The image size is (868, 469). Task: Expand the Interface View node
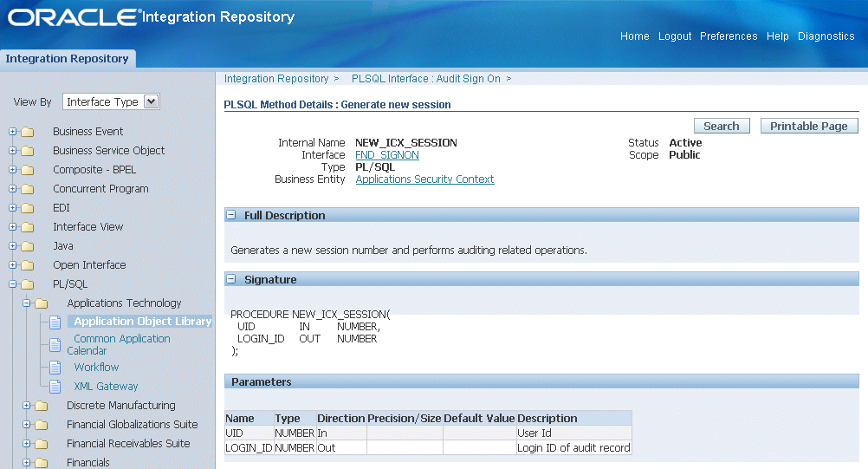click(x=13, y=226)
